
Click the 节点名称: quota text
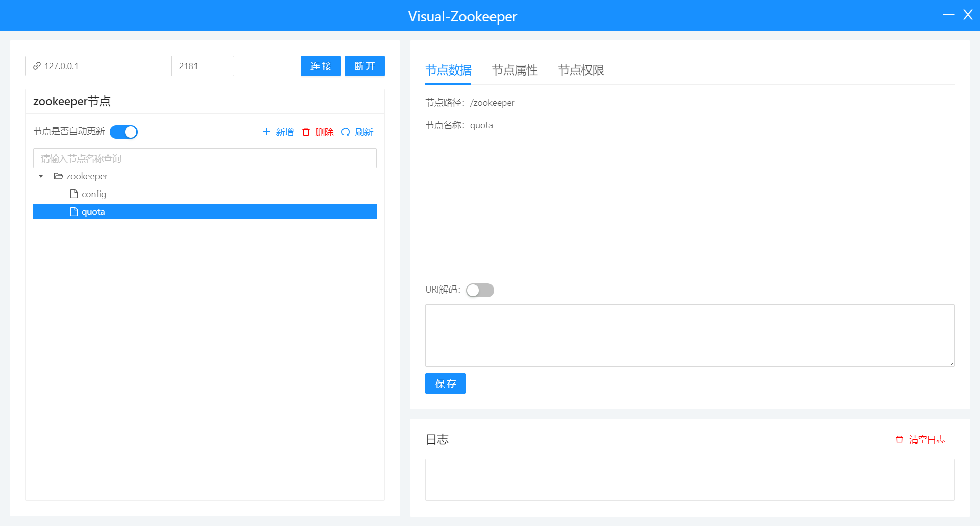point(459,125)
